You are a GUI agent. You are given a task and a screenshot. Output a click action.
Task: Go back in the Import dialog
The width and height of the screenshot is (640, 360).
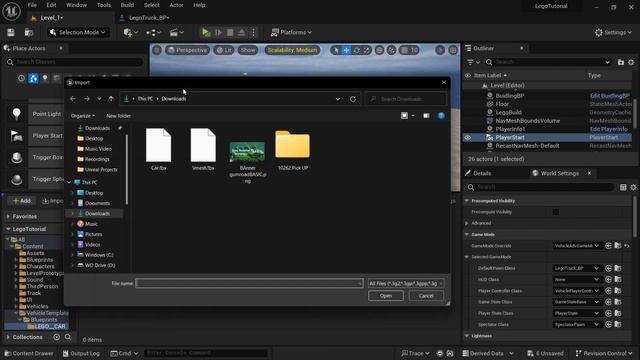73,99
